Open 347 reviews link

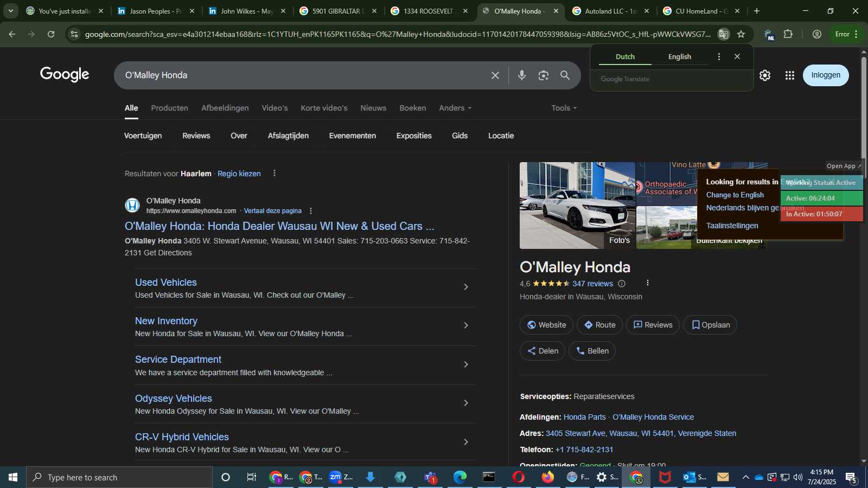[x=592, y=284]
